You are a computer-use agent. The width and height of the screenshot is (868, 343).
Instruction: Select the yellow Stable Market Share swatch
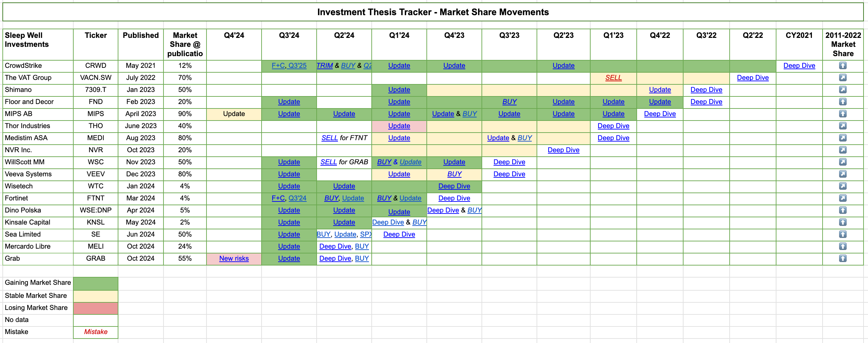tap(96, 296)
